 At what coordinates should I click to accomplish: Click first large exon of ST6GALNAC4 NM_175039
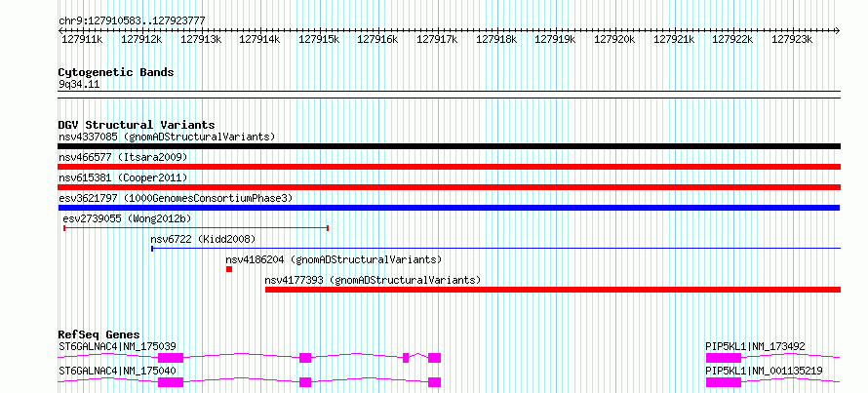click(171, 358)
